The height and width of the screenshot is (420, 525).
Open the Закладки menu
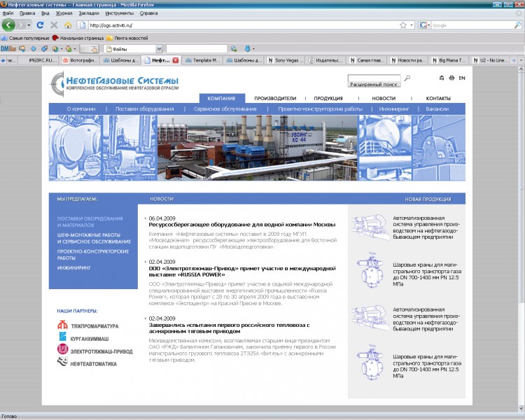(x=89, y=13)
